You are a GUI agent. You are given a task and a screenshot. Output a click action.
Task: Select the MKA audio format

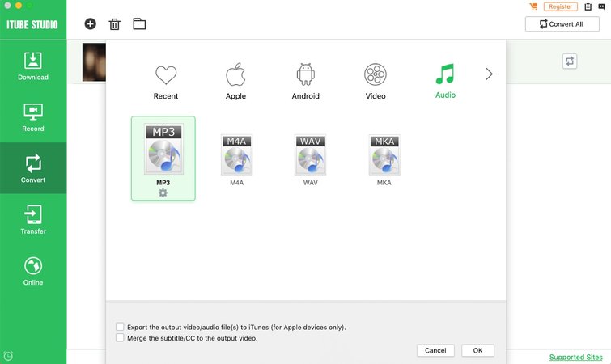[x=384, y=160]
